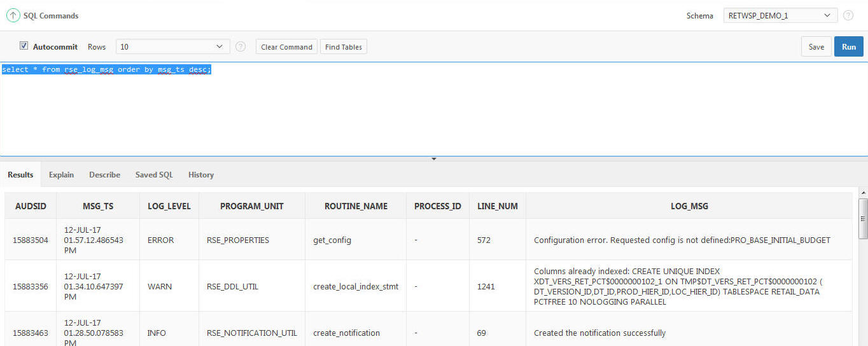Switch to the Results tab
The width and height of the screenshot is (868, 346).
point(20,174)
